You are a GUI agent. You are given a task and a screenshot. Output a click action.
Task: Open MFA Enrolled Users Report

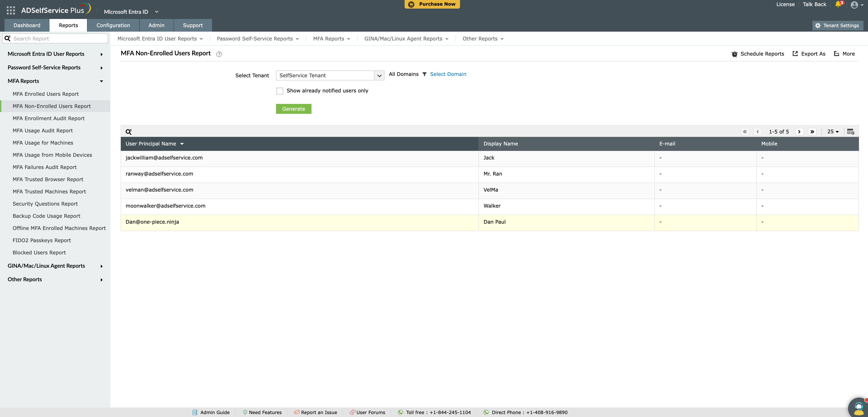[x=45, y=94]
